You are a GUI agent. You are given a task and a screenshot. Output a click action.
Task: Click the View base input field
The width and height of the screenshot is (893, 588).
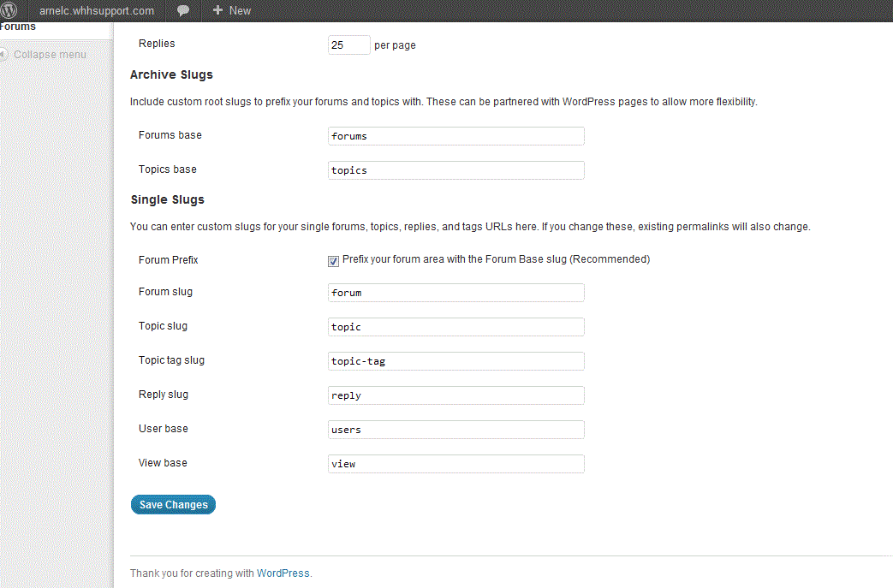tap(455, 464)
